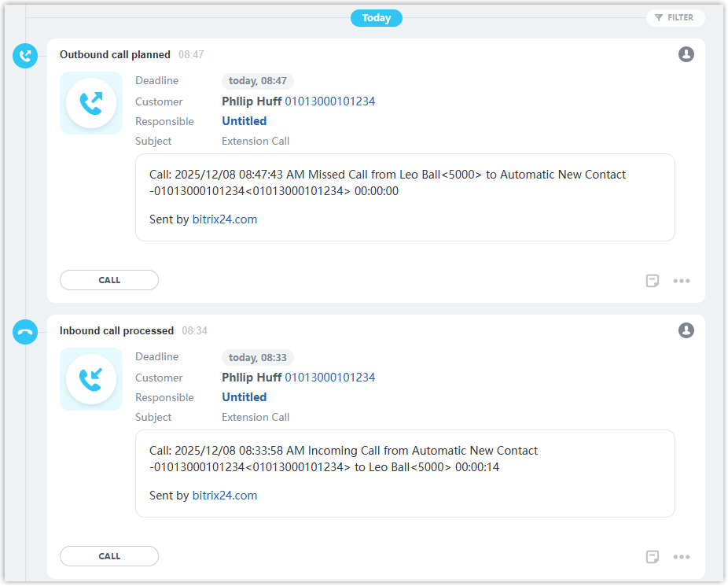Open more options for outbound call planned
This screenshot has width=728, height=586.
(x=682, y=281)
